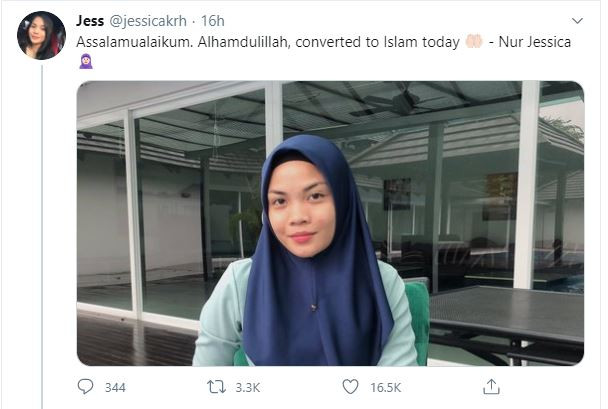The image size is (608, 409).
Task: Click the 3.3K retweets count
Action: coord(248,387)
